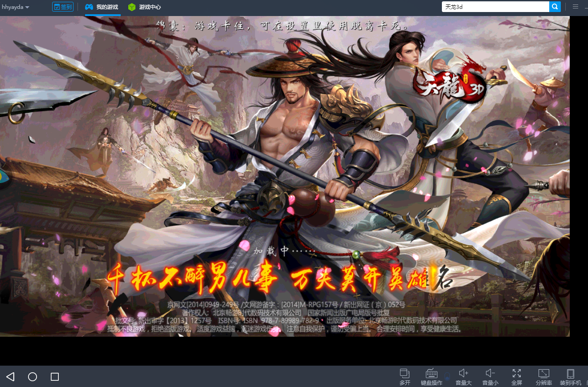Screen dimensions: 588x387
Task: Switch to the 我的游戏 tab
Action: pos(102,7)
